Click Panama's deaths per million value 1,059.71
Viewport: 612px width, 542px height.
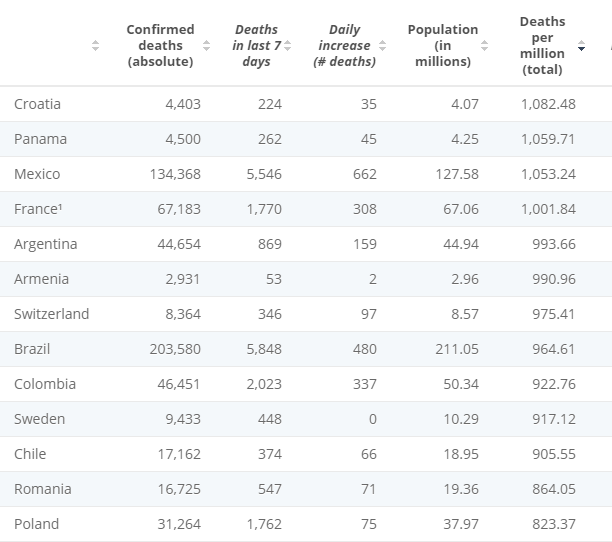(x=548, y=139)
